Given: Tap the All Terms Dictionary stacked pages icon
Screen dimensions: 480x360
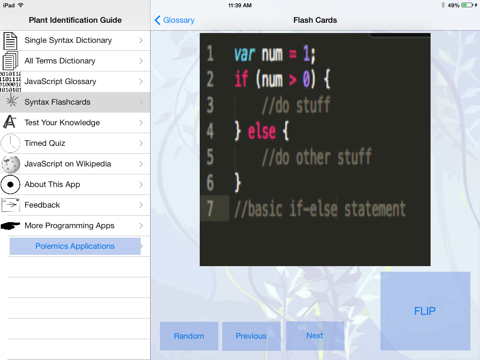Looking at the screenshot, I should [10, 61].
